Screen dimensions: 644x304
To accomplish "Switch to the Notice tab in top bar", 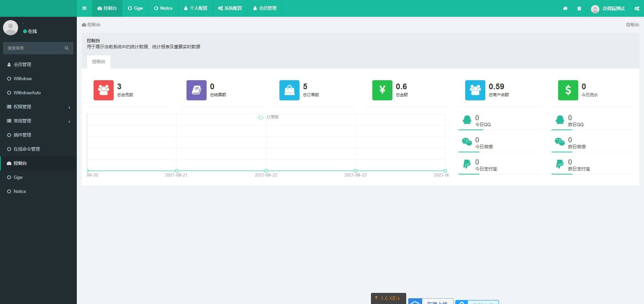I will (163, 8).
